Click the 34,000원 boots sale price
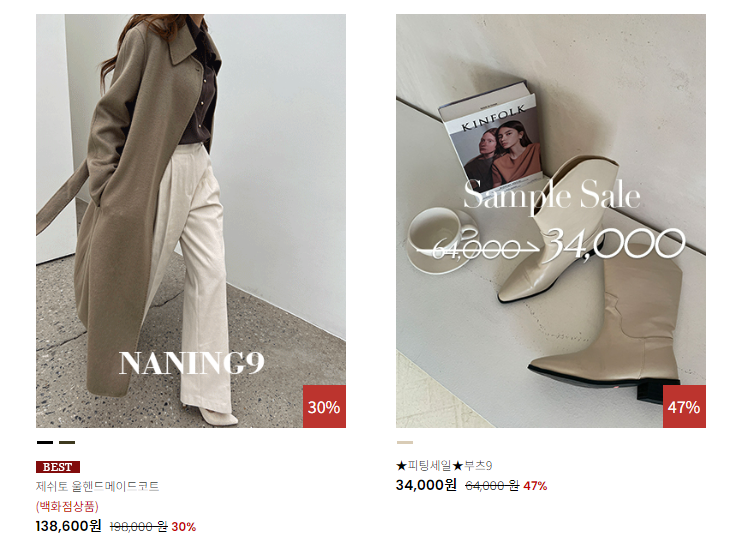 click(x=426, y=485)
